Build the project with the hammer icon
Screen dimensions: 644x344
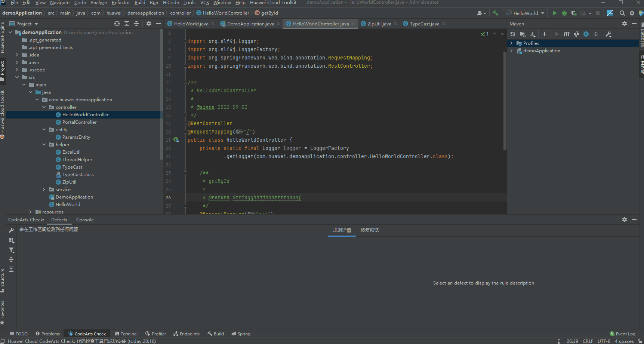pos(495,13)
